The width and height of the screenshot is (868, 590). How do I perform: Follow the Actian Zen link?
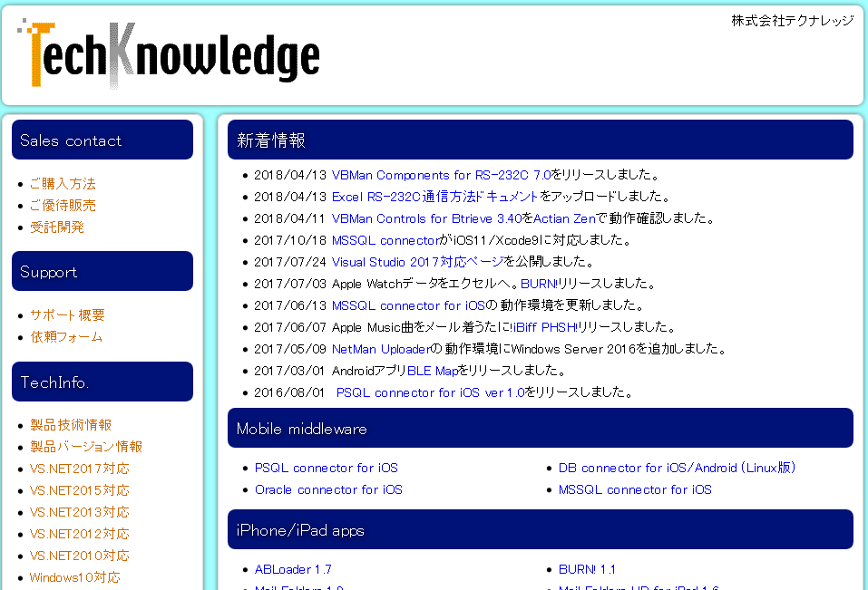[565, 218]
